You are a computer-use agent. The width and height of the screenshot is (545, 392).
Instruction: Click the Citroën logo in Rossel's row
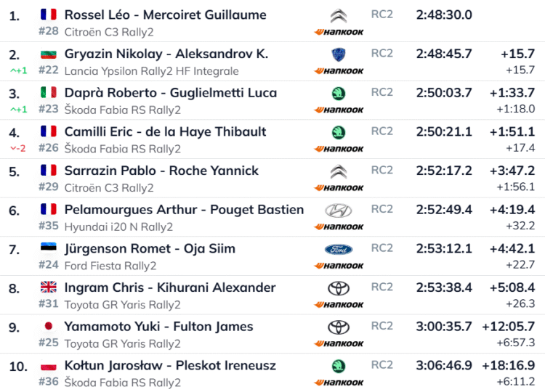(339, 16)
